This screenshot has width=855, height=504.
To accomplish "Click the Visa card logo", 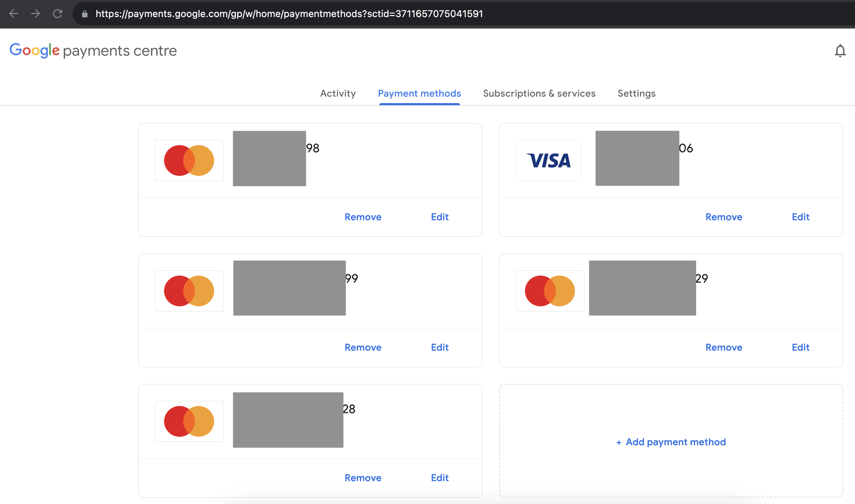I will click(x=548, y=160).
